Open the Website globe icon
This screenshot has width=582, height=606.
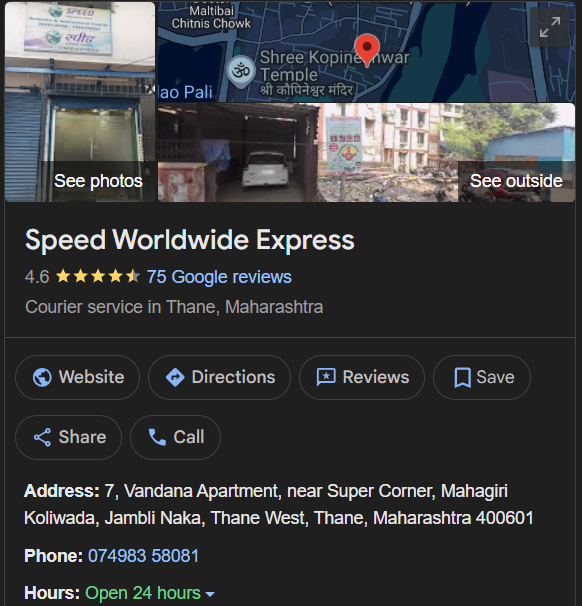(x=42, y=377)
